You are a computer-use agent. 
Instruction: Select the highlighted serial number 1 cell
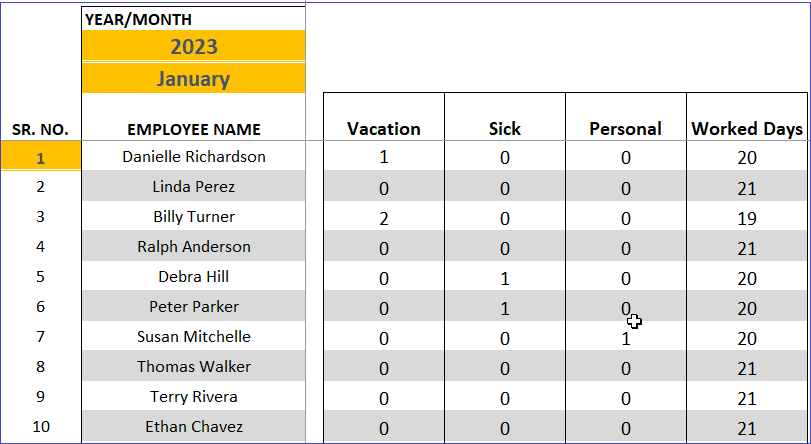click(x=41, y=156)
